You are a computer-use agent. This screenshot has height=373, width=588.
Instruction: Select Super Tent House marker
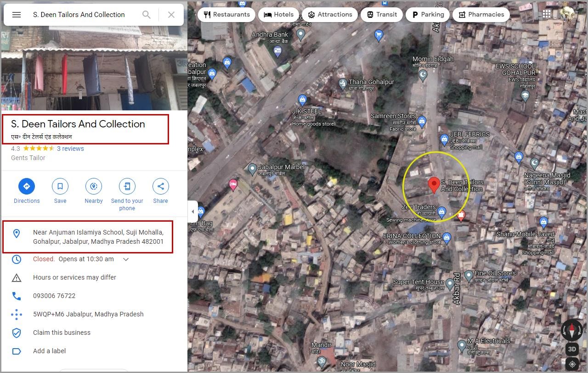click(450, 284)
